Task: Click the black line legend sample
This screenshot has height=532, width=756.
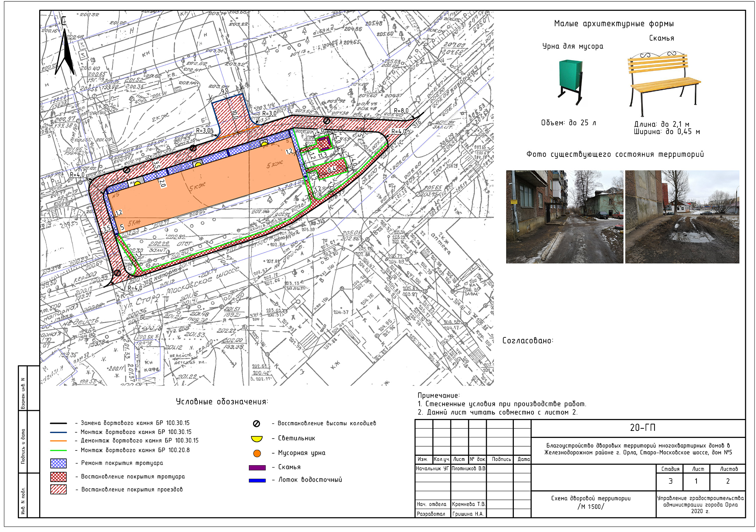Action: (x=58, y=423)
